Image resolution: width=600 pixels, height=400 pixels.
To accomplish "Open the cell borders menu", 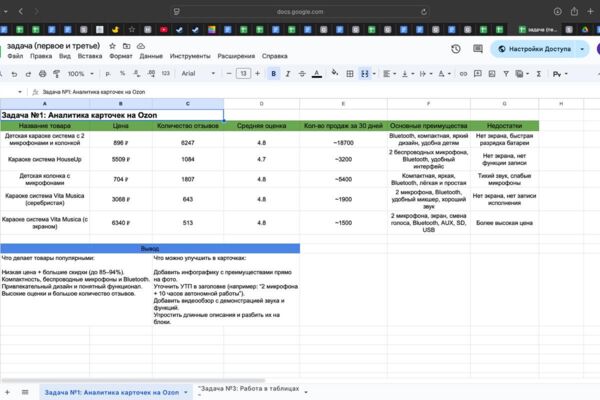I will pyautogui.click(x=349, y=73).
